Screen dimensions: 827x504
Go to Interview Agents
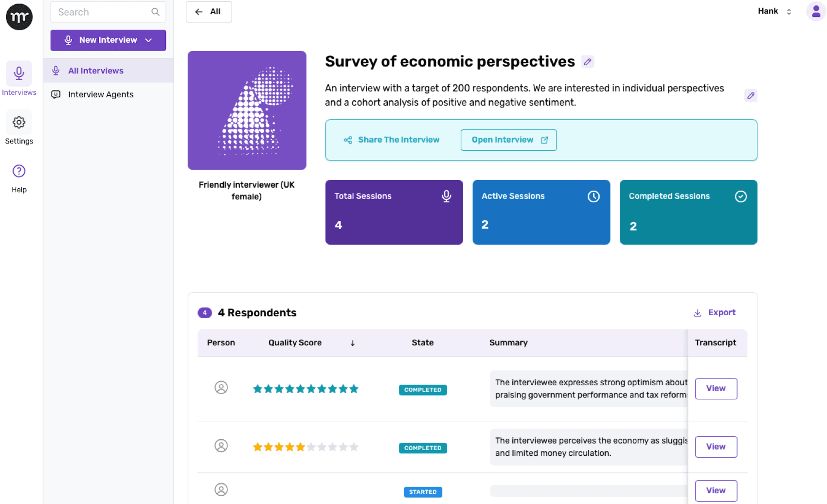100,94
